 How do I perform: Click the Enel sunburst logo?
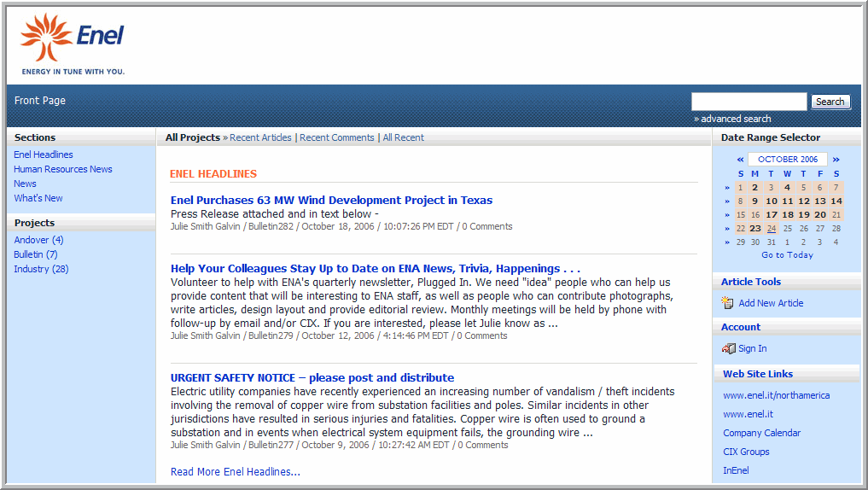pos(46,37)
